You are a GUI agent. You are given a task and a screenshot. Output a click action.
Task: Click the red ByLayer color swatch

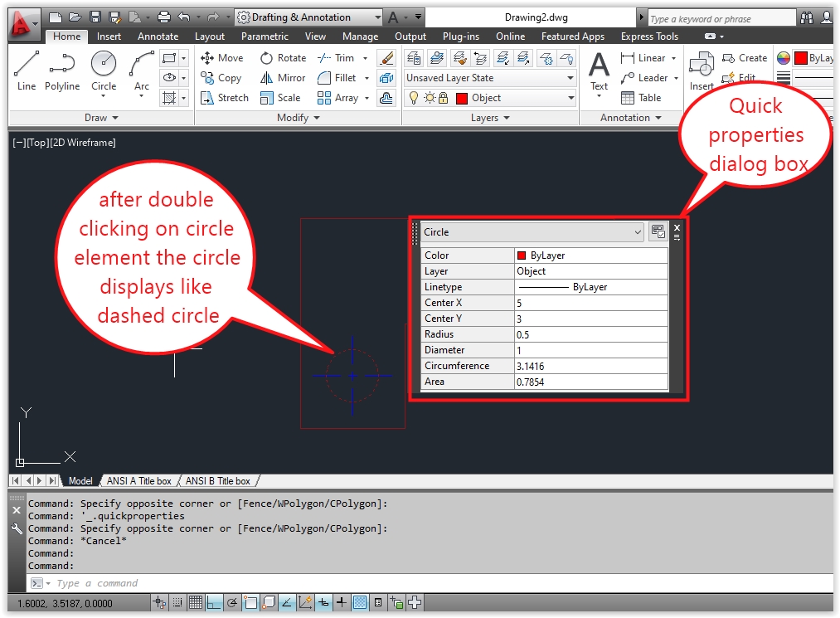click(803, 58)
